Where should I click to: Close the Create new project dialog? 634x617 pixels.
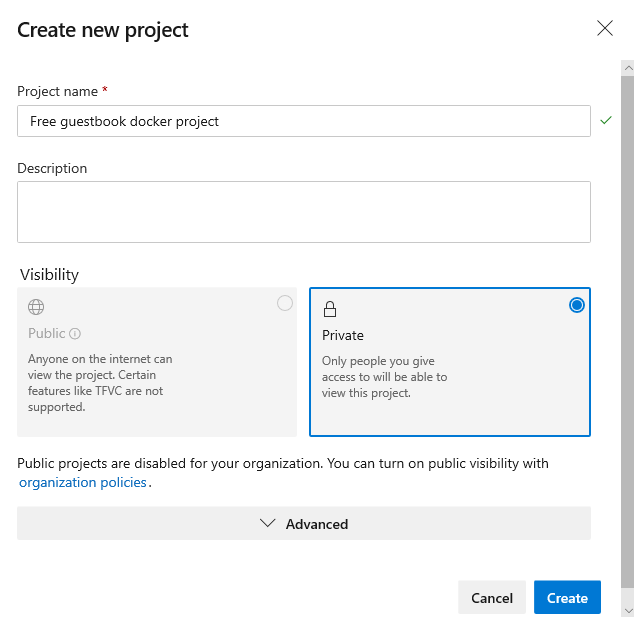(x=605, y=28)
